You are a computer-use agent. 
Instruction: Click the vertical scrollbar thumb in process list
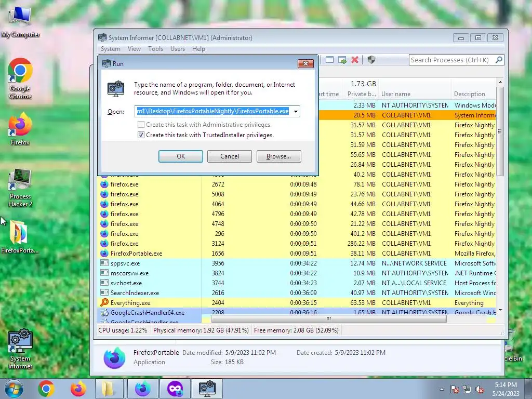tap(500, 131)
